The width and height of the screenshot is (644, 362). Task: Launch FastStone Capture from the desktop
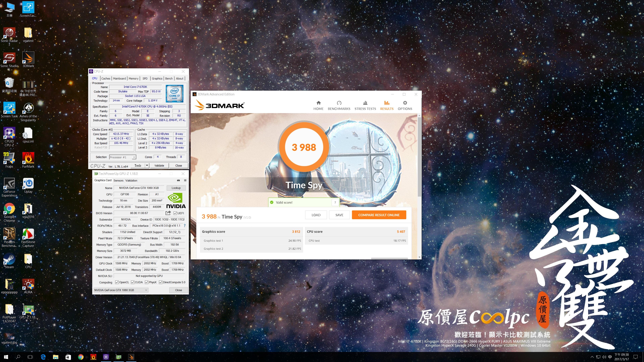point(28,238)
